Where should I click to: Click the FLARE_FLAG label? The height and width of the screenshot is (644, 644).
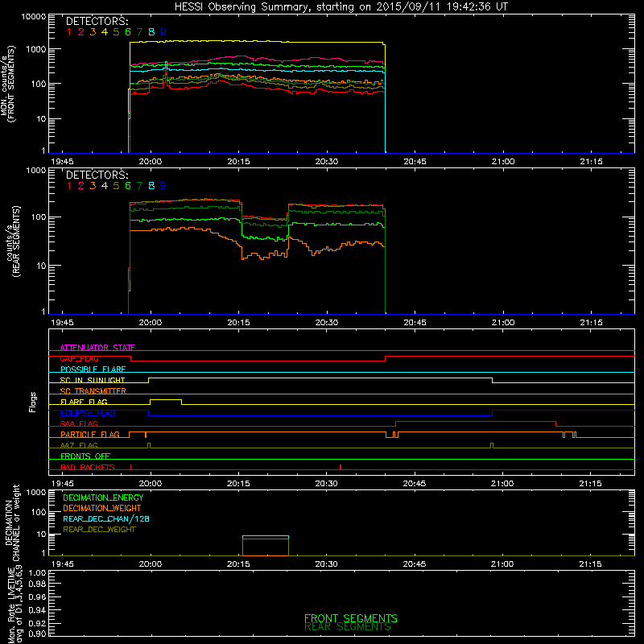(x=84, y=402)
